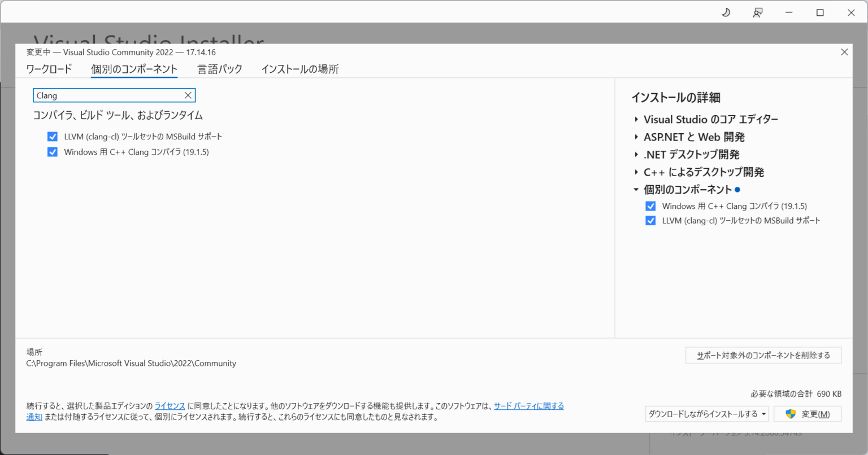Clear the Clang search box with X icon

point(188,95)
